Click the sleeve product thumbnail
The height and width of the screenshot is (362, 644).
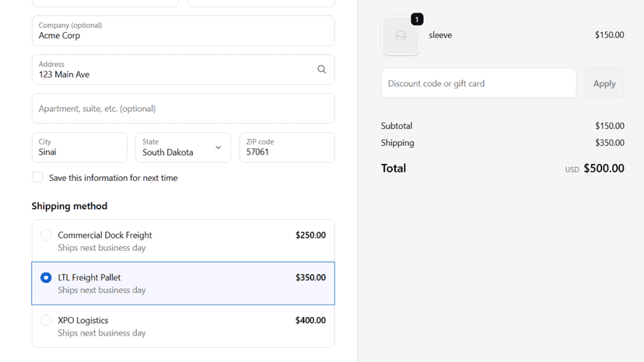(401, 36)
